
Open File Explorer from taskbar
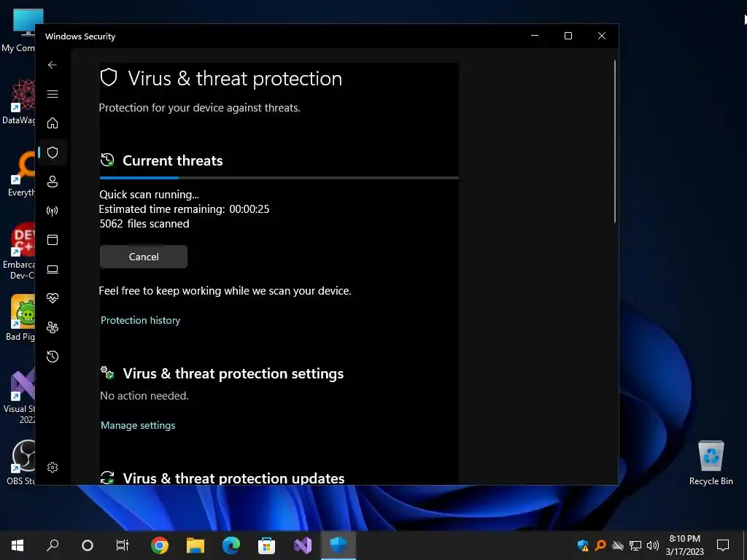point(196,545)
